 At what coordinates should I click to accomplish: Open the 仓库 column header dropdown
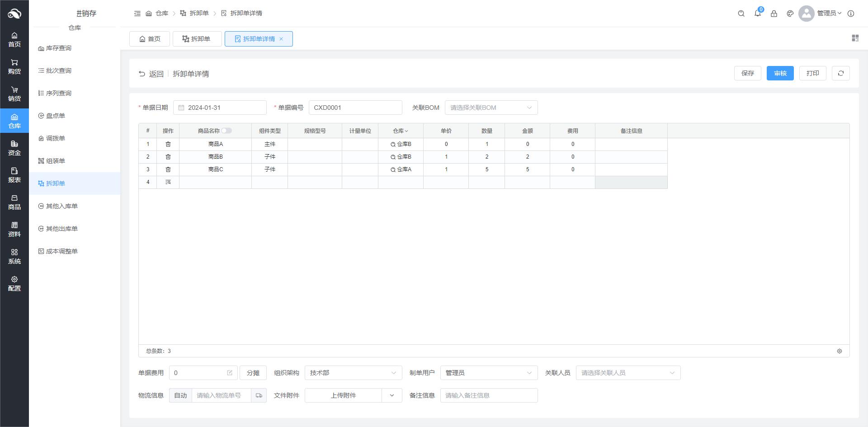pos(401,131)
